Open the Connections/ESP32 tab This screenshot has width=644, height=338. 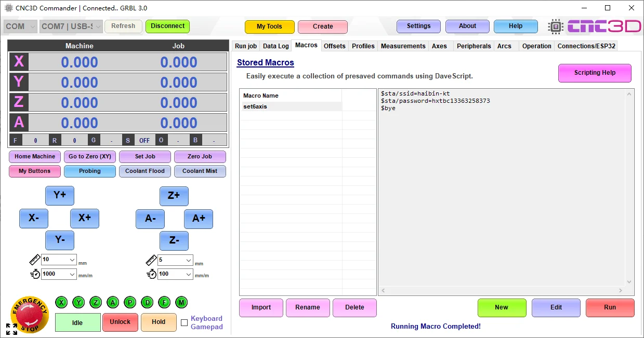tap(586, 46)
